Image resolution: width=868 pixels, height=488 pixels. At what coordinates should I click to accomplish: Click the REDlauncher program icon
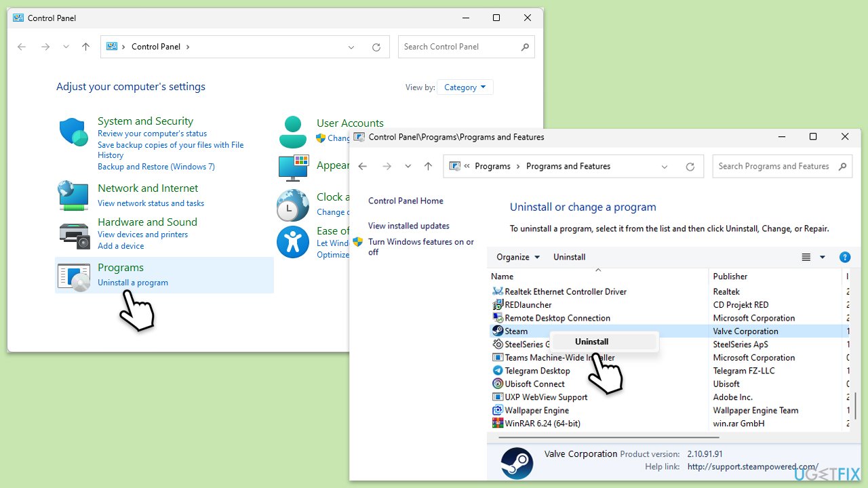click(498, 305)
